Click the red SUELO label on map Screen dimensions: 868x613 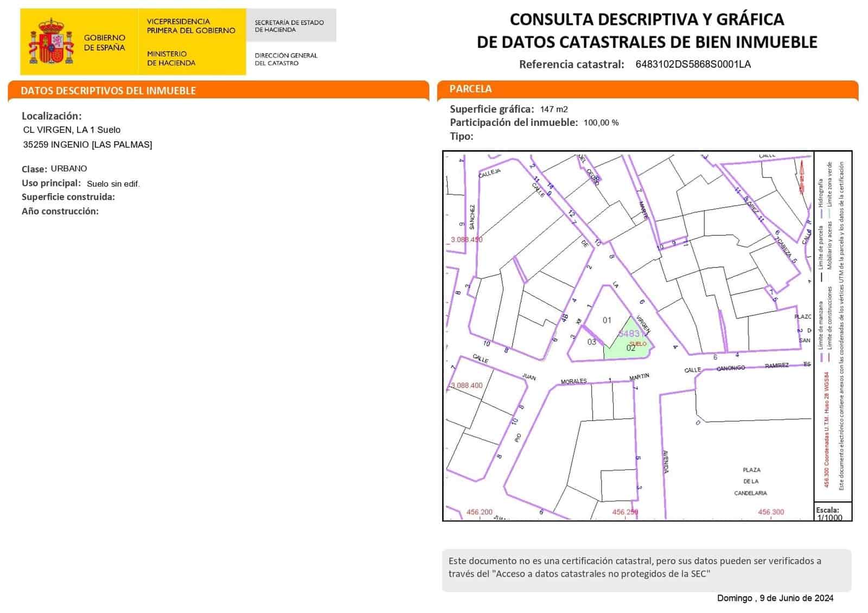(639, 344)
